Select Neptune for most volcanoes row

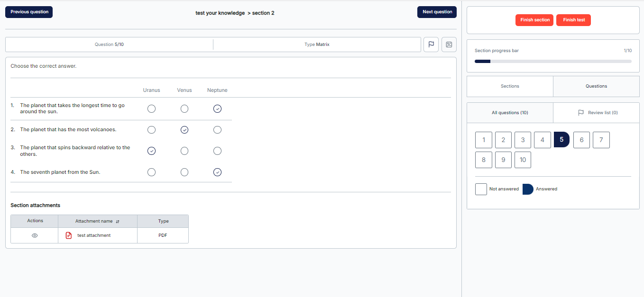[217, 130]
